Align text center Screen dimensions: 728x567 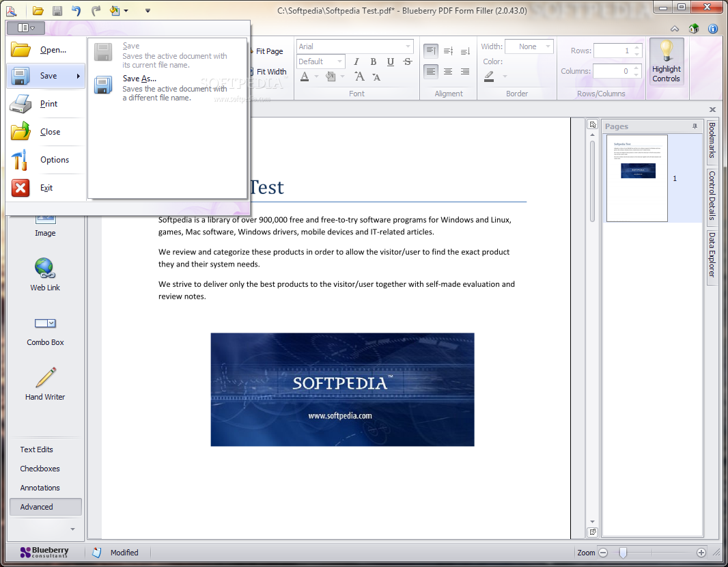(448, 71)
